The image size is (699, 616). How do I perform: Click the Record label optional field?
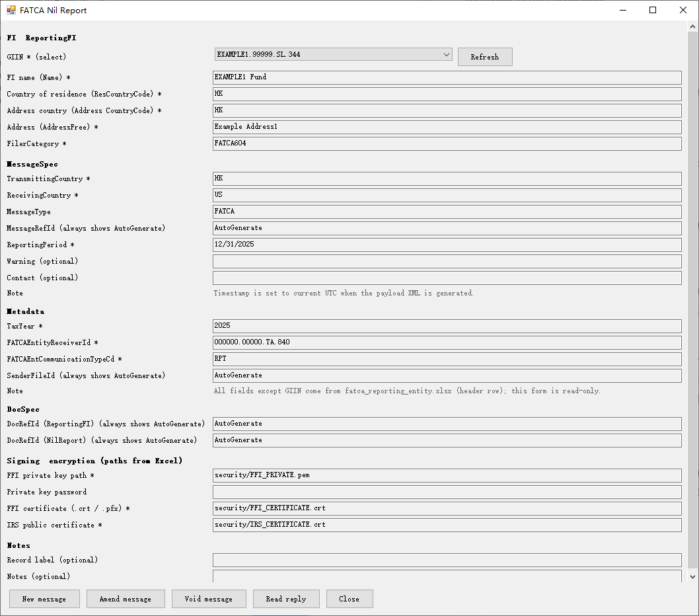click(447, 560)
